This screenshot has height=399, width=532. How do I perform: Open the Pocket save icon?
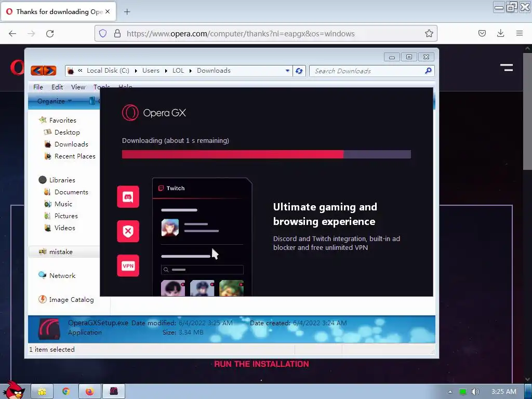click(482, 33)
